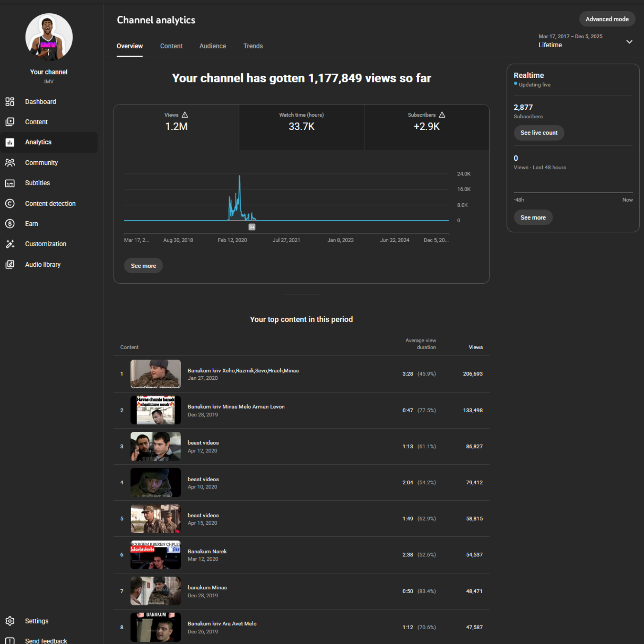Open the Subtitles panel
644x644 pixels.
coord(37,183)
